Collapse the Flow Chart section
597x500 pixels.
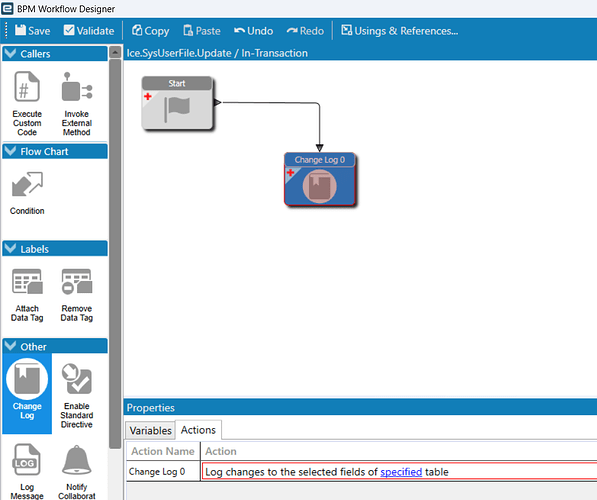10,151
